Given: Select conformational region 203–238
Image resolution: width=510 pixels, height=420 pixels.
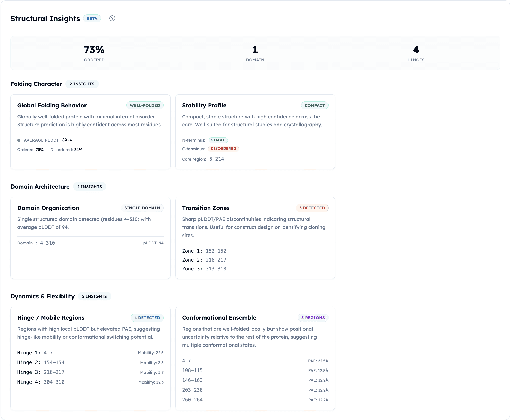Looking at the screenshot, I should point(192,390).
